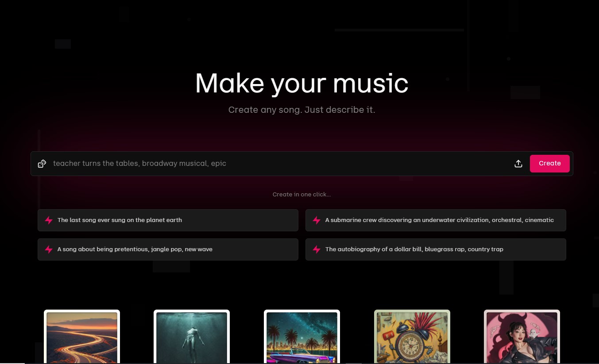Click the dice random prompt icon
The height and width of the screenshot is (364, 599).
[42, 164]
